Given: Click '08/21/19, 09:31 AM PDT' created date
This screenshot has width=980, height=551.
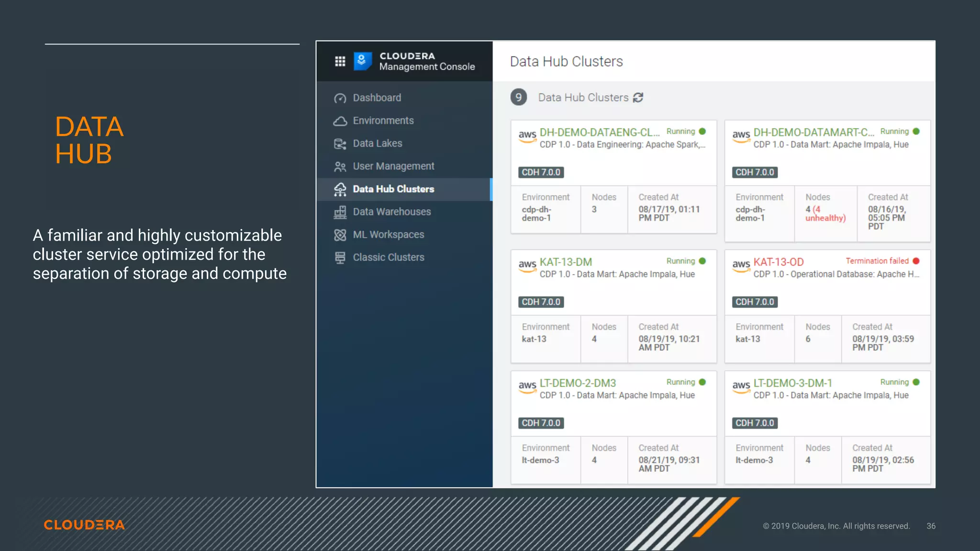Looking at the screenshot, I should point(669,464).
